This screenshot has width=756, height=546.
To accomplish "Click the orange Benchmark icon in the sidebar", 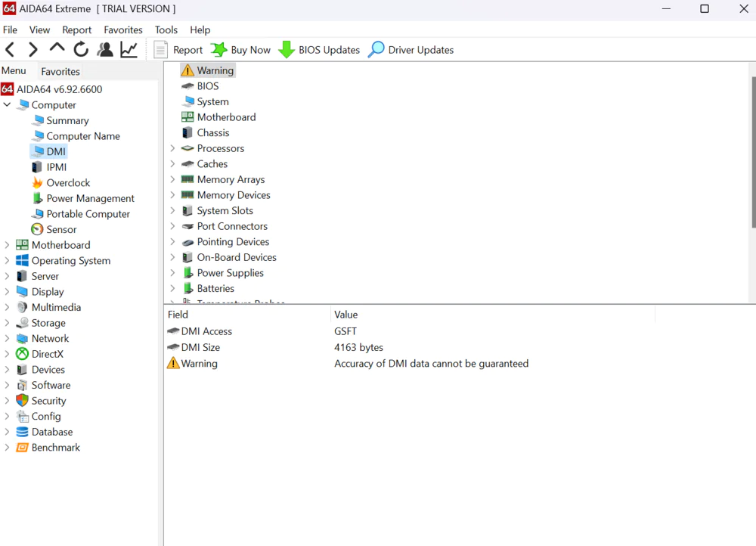I will (x=22, y=448).
